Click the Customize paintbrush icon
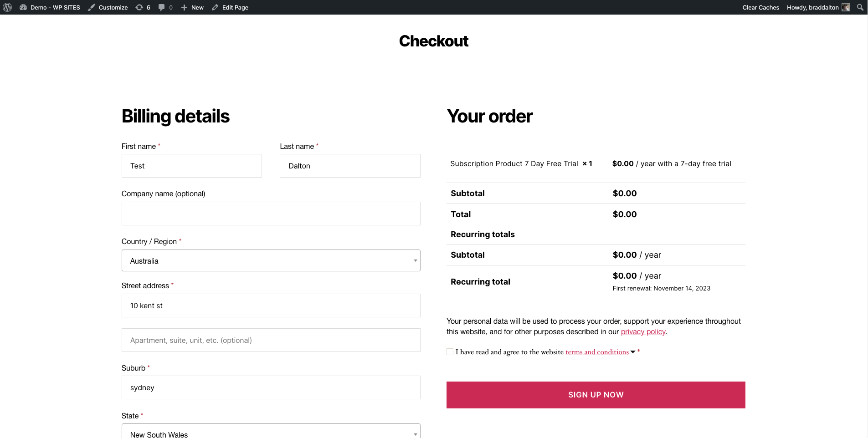The width and height of the screenshot is (868, 438). tap(92, 7)
